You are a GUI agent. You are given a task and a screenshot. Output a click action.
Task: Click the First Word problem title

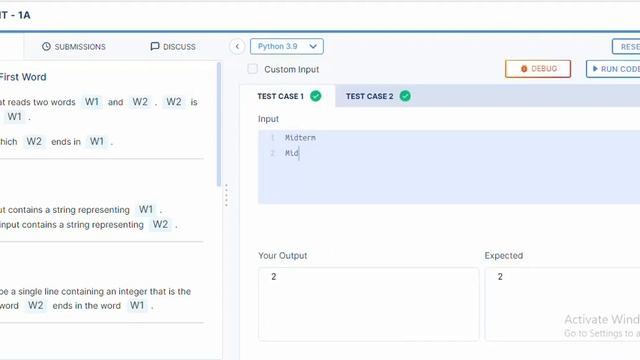23,77
